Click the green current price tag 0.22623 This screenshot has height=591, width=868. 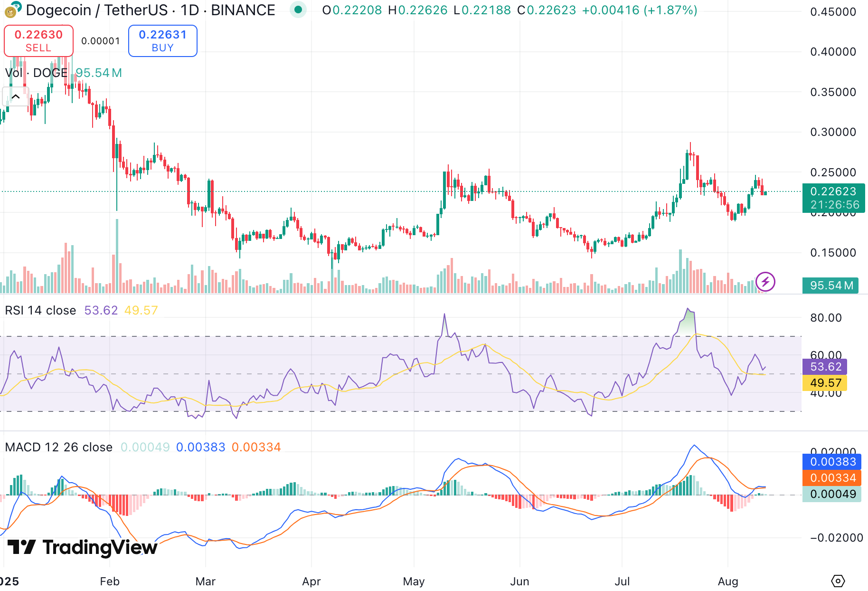[x=833, y=198]
